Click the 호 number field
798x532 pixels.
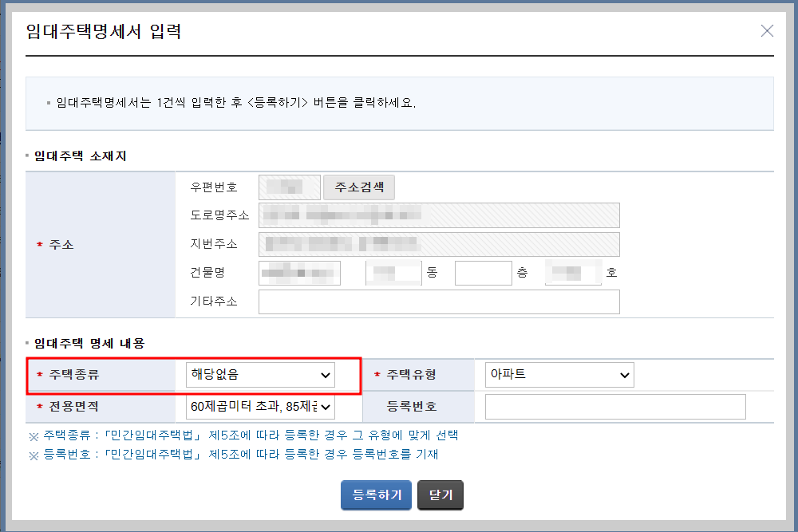(x=573, y=272)
